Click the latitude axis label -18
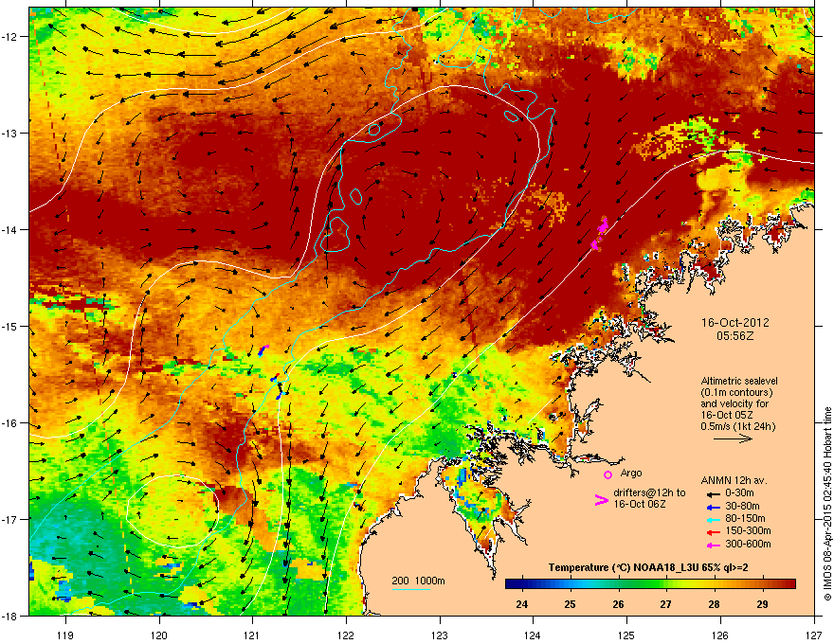This screenshot has height=644, width=834. (10, 616)
